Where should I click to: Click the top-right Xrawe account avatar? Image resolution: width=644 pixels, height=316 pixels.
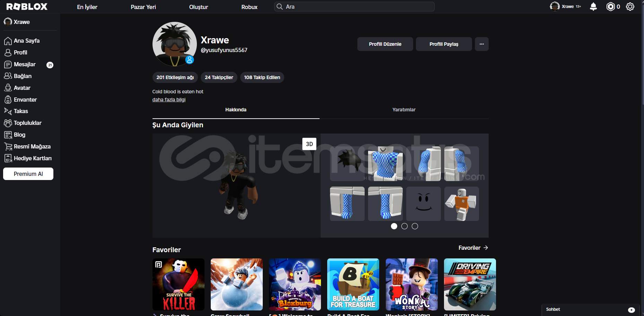[555, 7]
